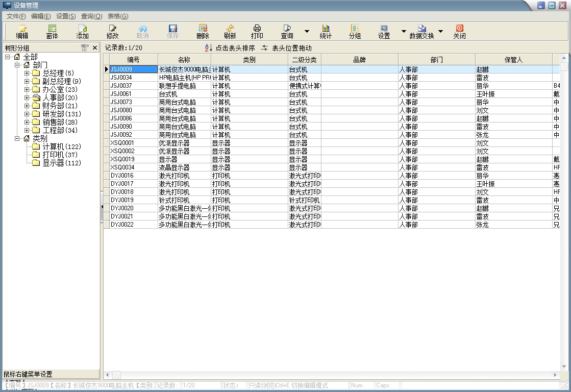Collapse the 类别 tree node
Screen dimensions: 571x392
click(x=17, y=138)
